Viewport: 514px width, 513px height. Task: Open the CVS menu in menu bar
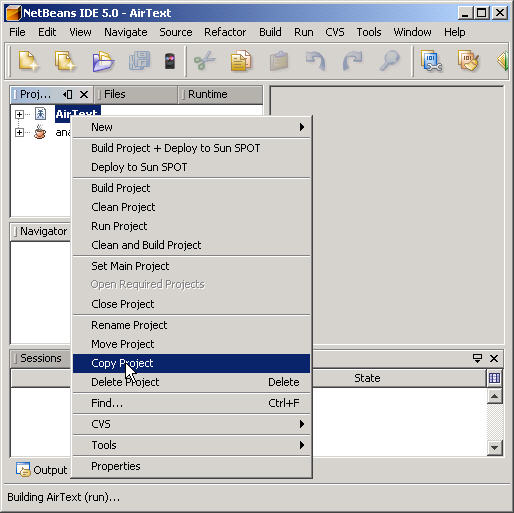[335, 32]
